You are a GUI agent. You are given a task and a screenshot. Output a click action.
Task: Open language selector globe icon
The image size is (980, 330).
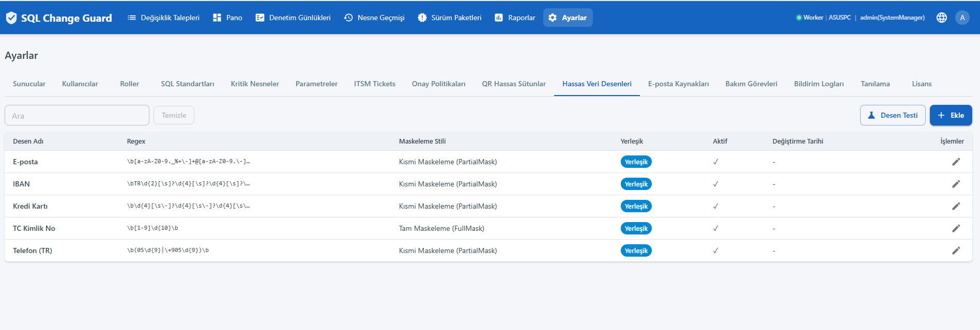pos(942,18)
